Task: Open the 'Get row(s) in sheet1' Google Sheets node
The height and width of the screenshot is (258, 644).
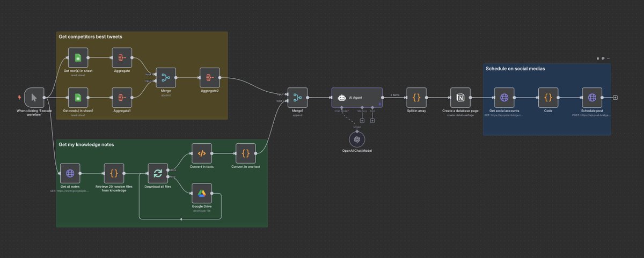Action: coord(78,98)
